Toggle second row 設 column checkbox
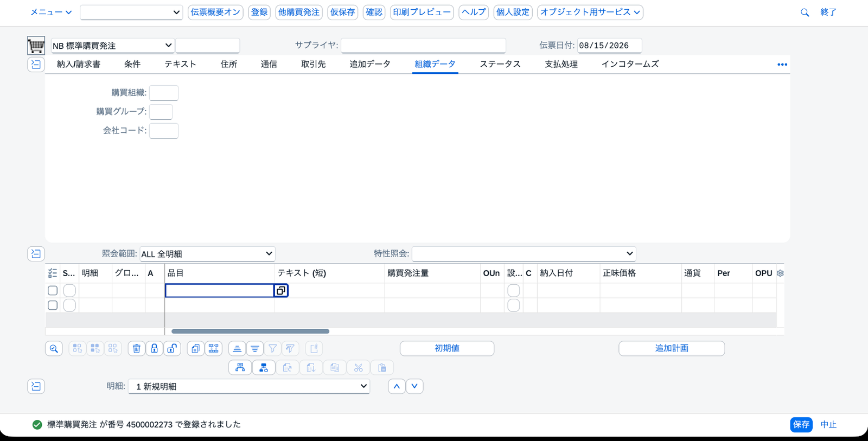868x441 pixels. pyautogui.click(x=514, y=305)
